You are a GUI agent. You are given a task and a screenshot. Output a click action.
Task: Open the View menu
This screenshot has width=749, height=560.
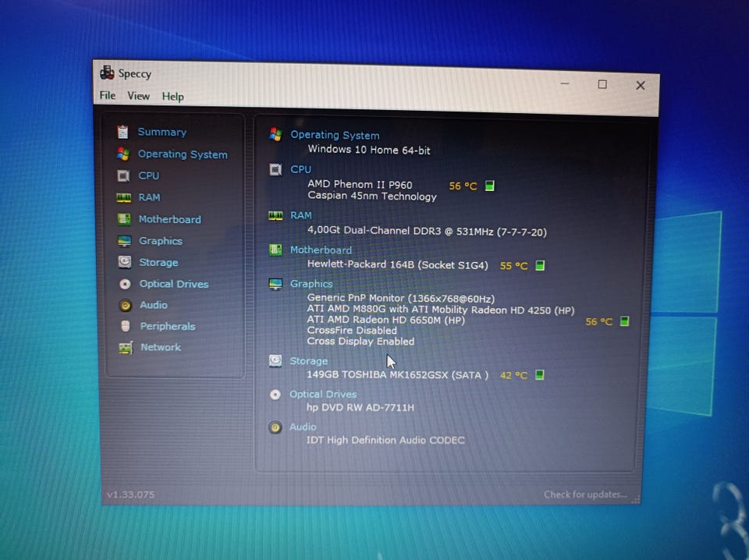[x=139, y=96]
